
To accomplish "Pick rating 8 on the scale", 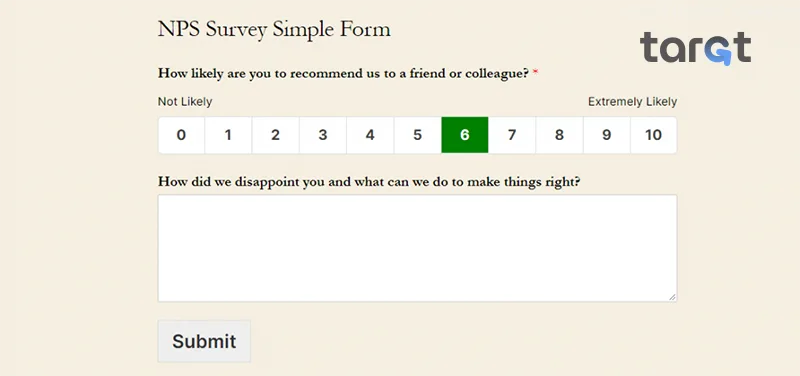I will [x=560, y=135].
